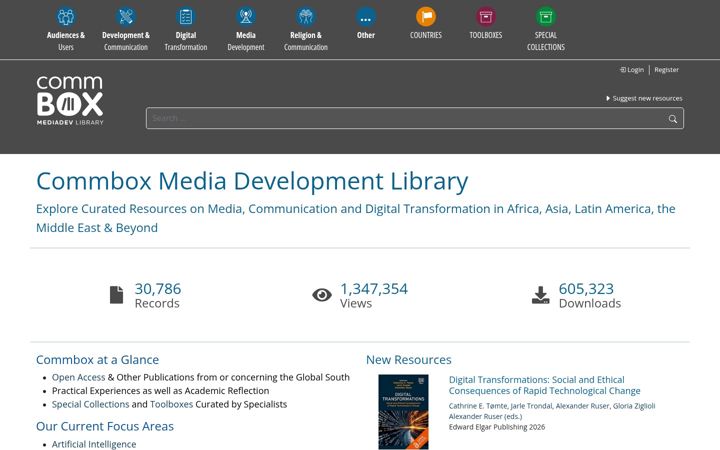The width and height of the screenshot is (720, 450).
Task: Open the Special Collections green icon
Action: [546, 17]
